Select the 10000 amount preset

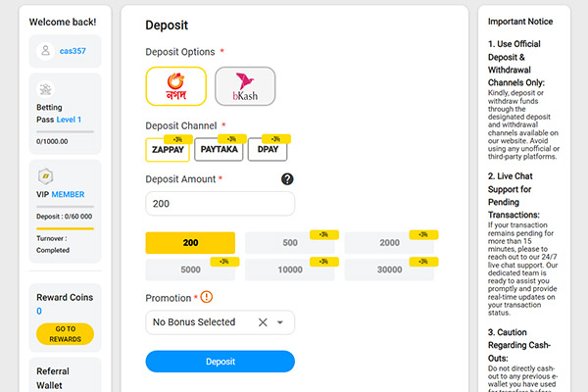point(290,270)
